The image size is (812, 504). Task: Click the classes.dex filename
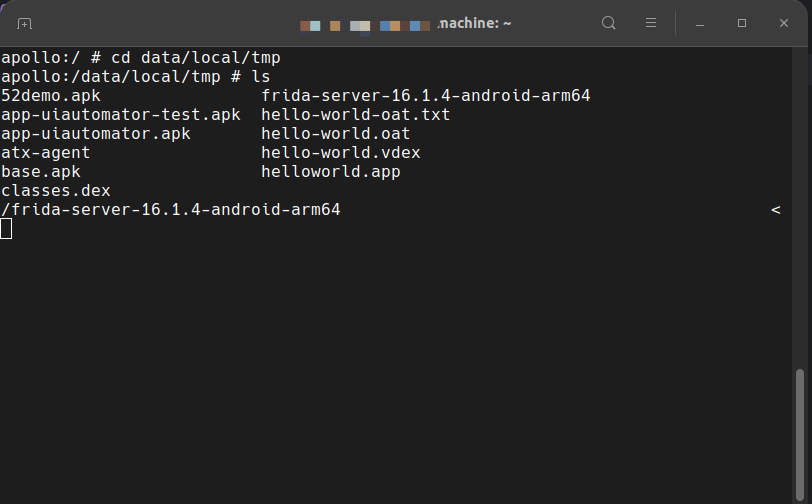[x=56, y=191]
